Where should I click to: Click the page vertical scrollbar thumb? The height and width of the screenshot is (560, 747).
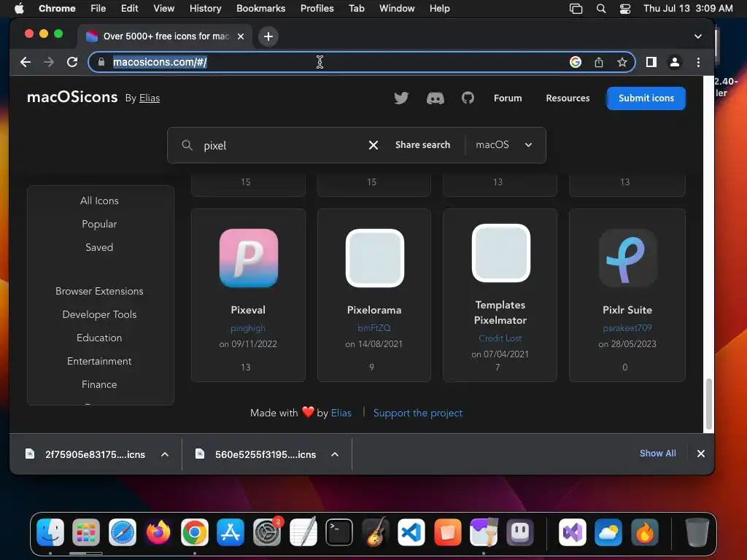tap(709, 404)
